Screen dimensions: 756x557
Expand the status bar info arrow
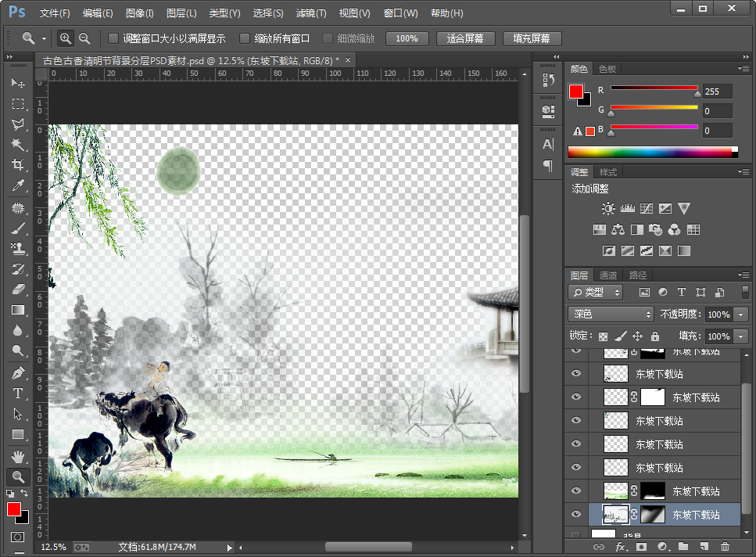(x=230, y=548)
